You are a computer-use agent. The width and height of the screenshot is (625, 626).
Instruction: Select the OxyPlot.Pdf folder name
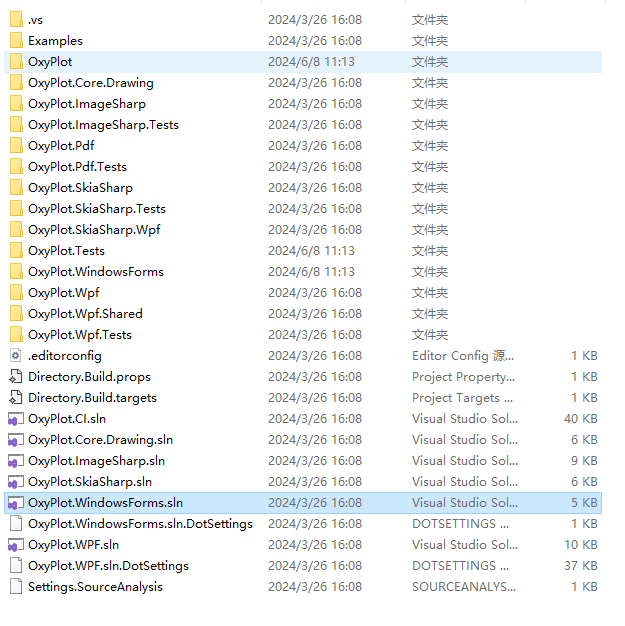pyautogui.click(x=61, y=146)
